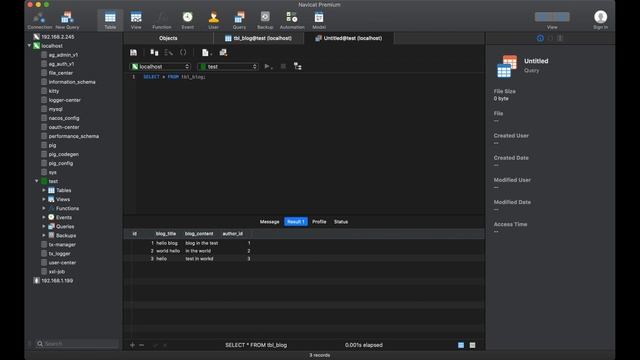640x360 pixels.
Task: Switch to Untitled@test (localhost) tab
Action: [x=349, y=38]
